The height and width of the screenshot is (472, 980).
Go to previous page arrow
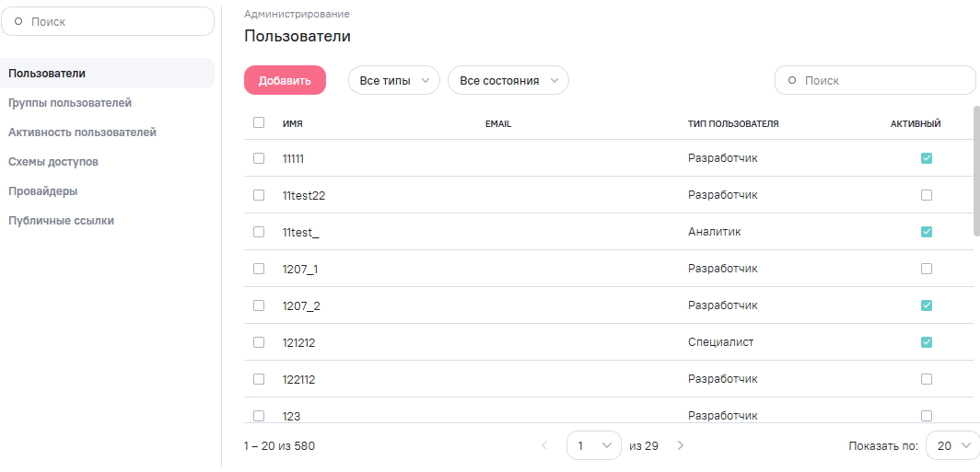click(544, 445)
